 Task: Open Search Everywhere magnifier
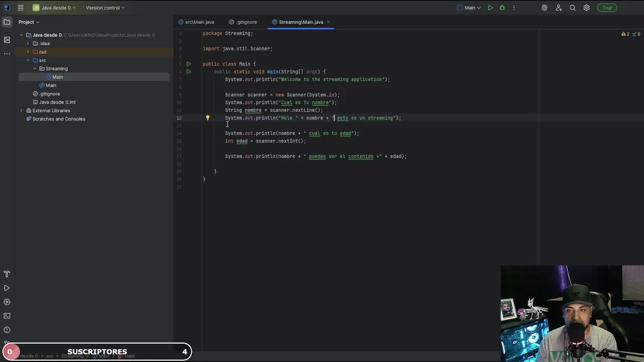[573, 8]
